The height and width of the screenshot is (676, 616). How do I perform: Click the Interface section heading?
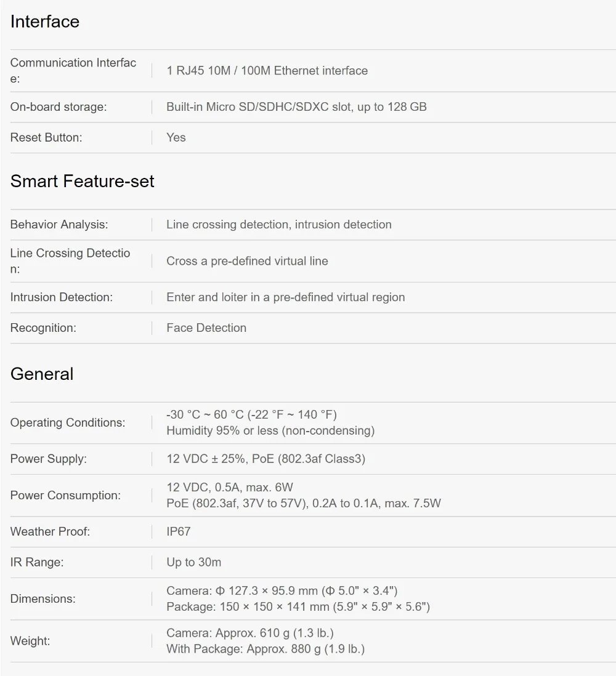45,22
